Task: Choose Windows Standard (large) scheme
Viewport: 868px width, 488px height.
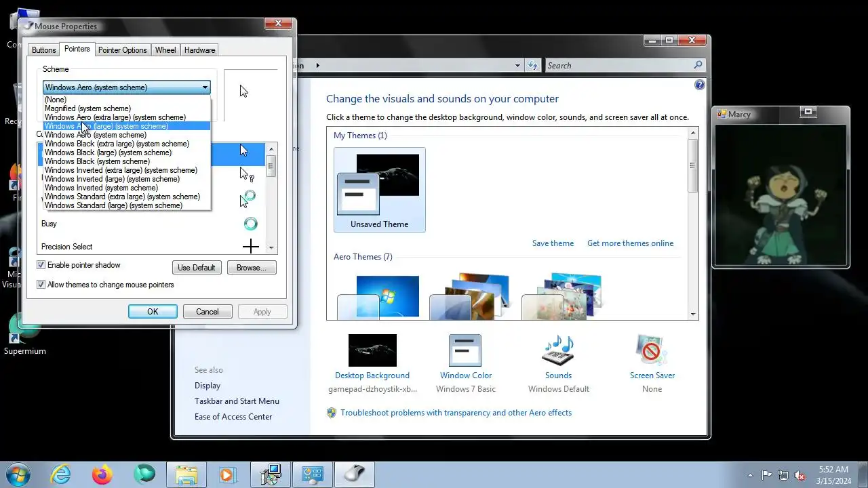Action: point(127,205)
